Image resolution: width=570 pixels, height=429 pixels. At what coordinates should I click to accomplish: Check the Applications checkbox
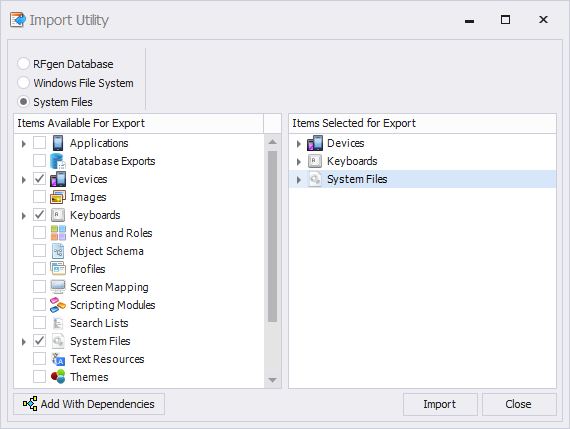point(39,143)
